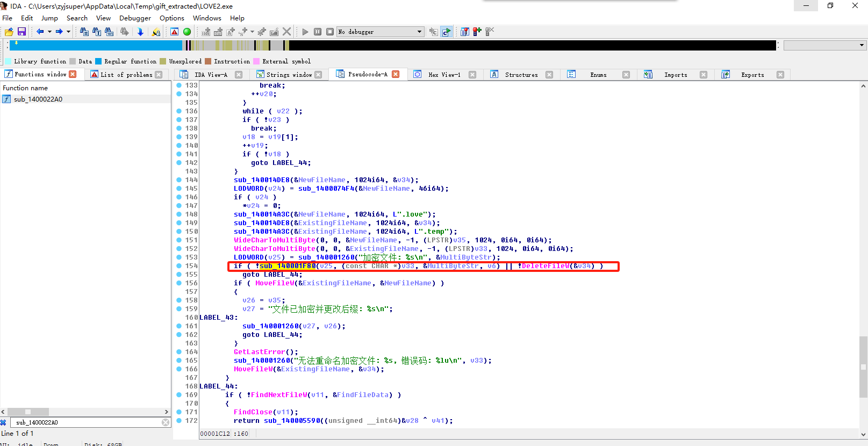Viewport: 868px width, 446px height.
Task: Click the convert to data icon
Action: pyautogui.click(x=218, y=32)
